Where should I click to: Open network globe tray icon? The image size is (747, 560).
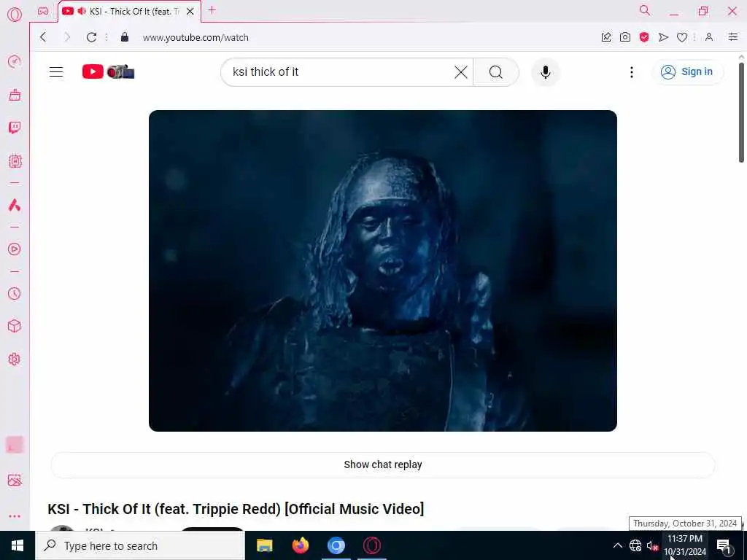(x=635, y=545)
